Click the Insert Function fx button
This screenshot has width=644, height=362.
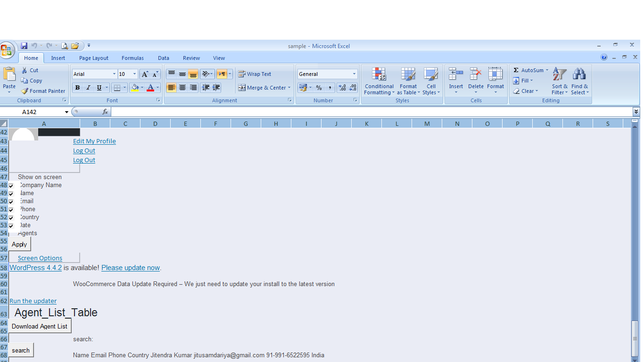click(x=105, y=112)
